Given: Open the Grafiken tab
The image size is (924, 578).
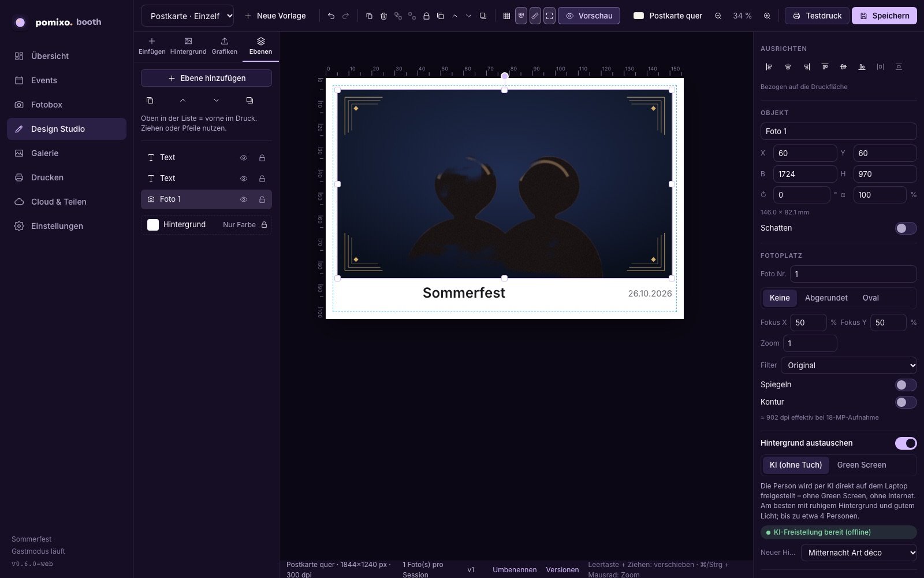Looking at the screenshot, I should pos(224,46).
